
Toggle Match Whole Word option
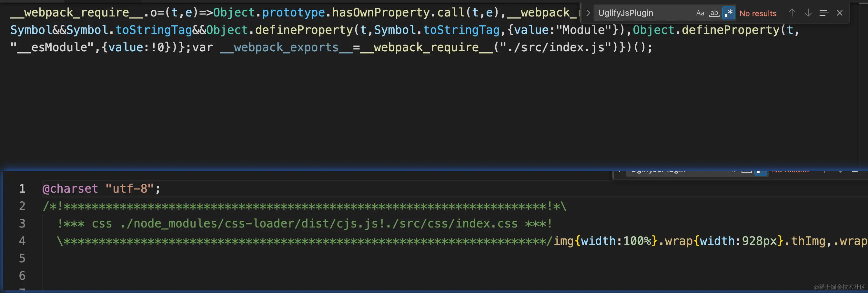point(714,13)
